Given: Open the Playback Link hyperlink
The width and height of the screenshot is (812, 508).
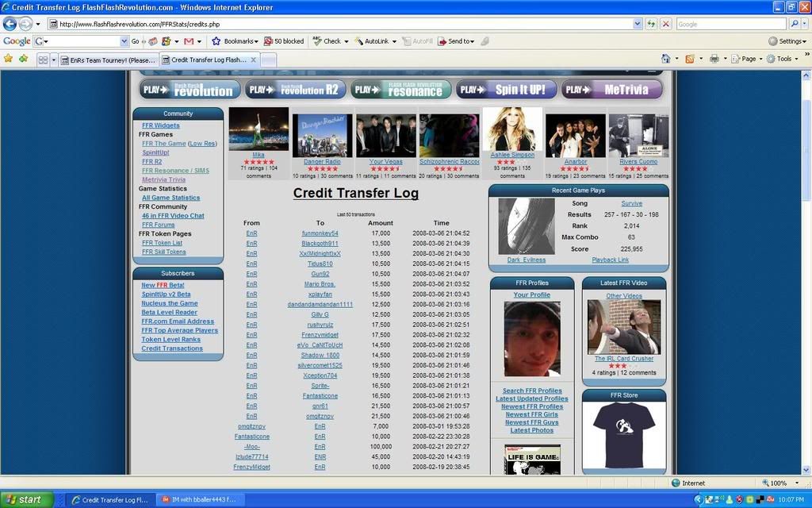Looking at the screenshot, I should click(610, 260).
